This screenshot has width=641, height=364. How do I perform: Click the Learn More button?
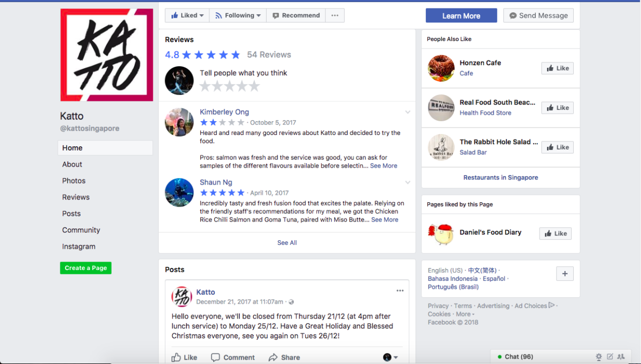click(x=461, y=15)
